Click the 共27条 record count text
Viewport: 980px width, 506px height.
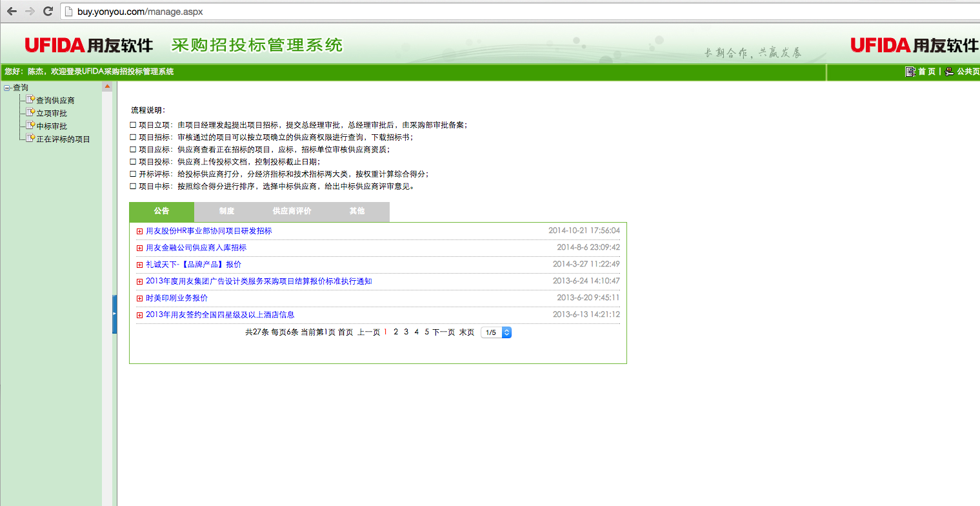click(257, 332)
